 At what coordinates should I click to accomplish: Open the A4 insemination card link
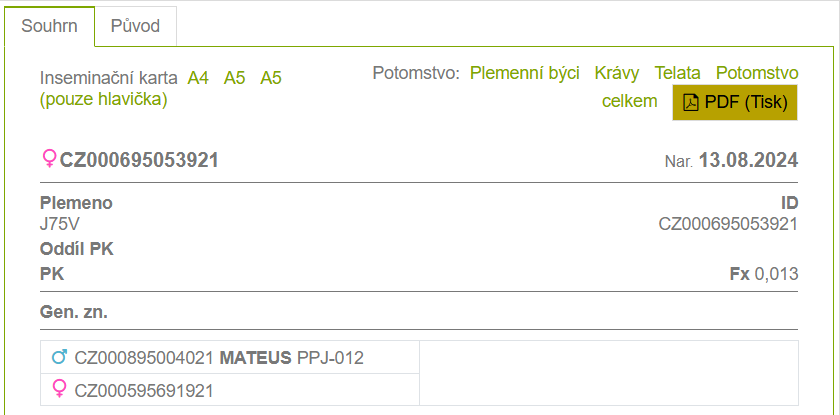(198, 78)
